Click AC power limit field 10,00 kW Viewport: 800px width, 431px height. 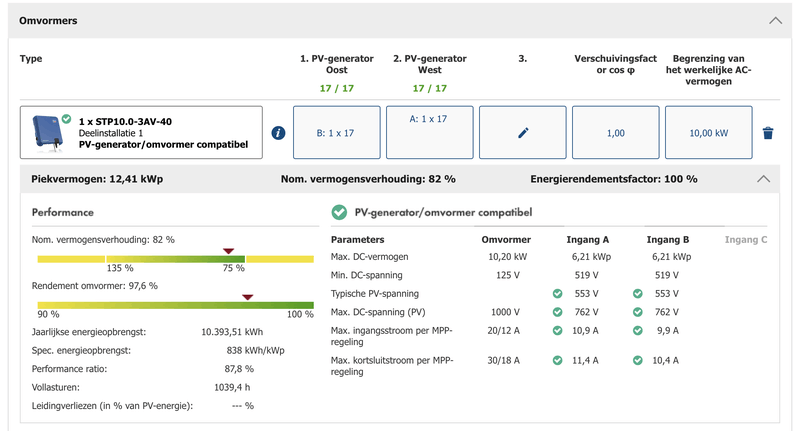pyautogui.click(x=708, y=133)
